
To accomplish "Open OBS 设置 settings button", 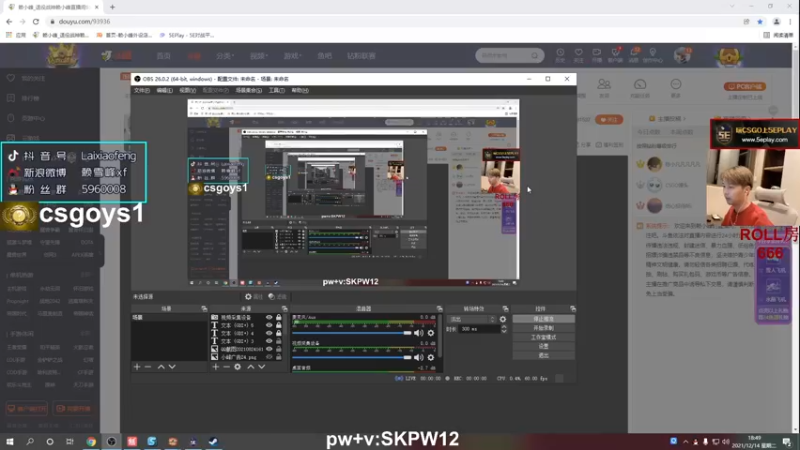I will (x=543, y=346).
